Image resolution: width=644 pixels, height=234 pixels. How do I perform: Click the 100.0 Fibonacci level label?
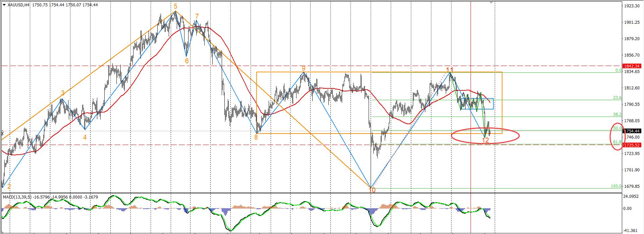[x=616, y=186]
